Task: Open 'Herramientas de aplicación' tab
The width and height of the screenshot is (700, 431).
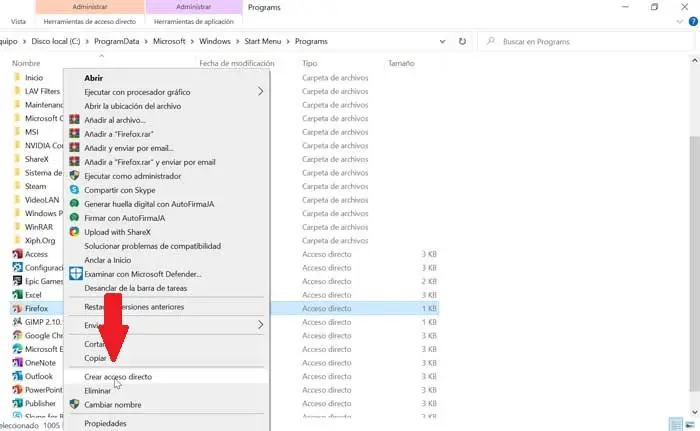Action: [x=194, y=21]
